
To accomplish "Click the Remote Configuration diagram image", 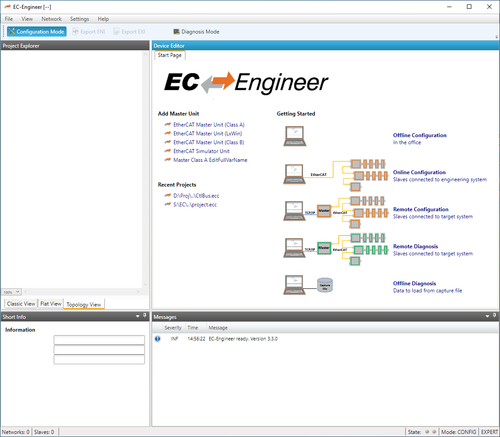I will [336, 212].
